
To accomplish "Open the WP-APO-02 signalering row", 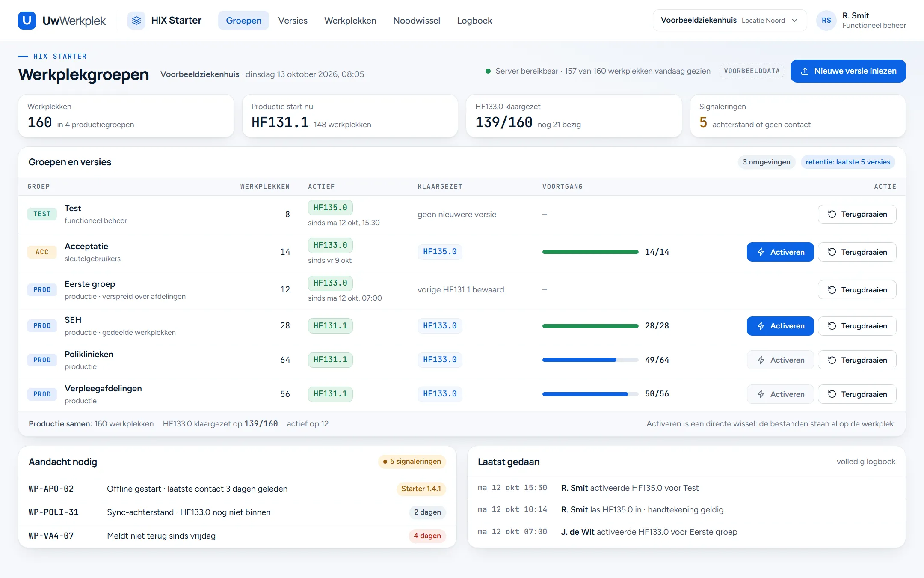I will click(x=237, y=489).
